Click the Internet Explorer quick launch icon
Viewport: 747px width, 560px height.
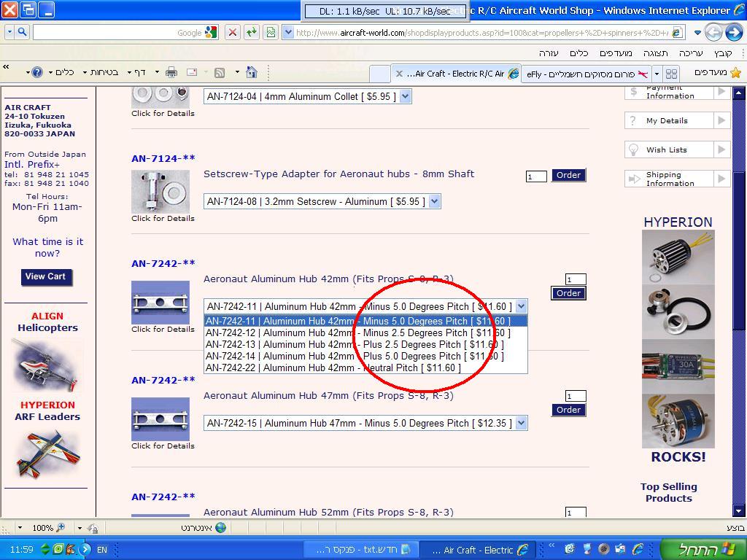point(638,549)
